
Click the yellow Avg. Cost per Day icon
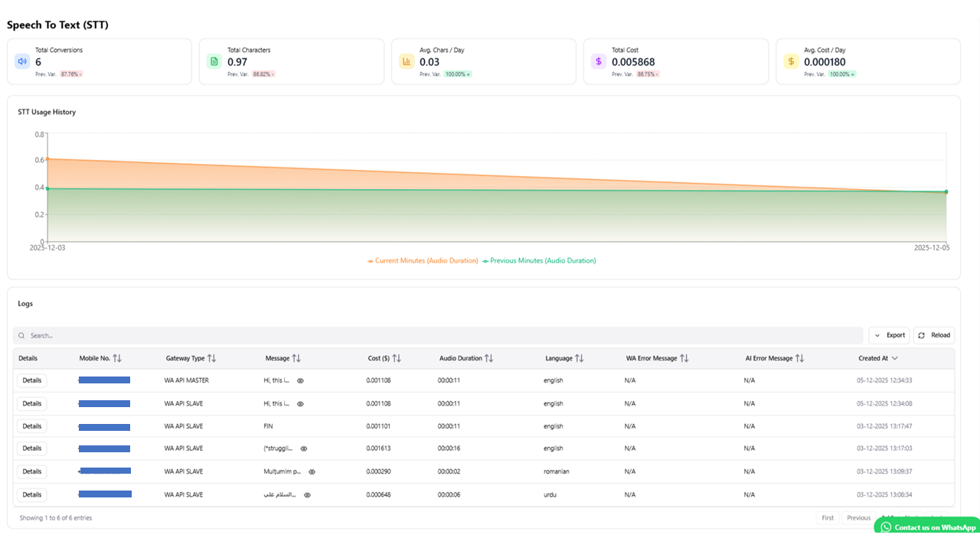tap(791, 61)
